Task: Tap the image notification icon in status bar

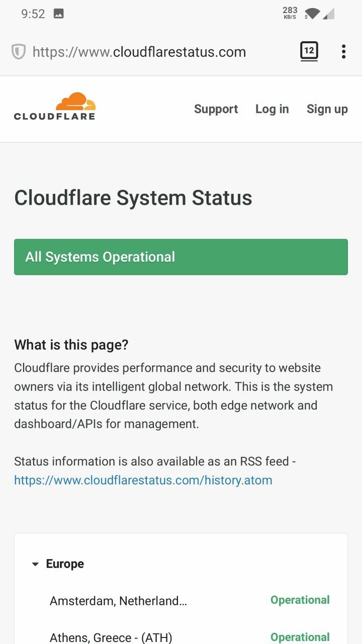Action: 59,14
